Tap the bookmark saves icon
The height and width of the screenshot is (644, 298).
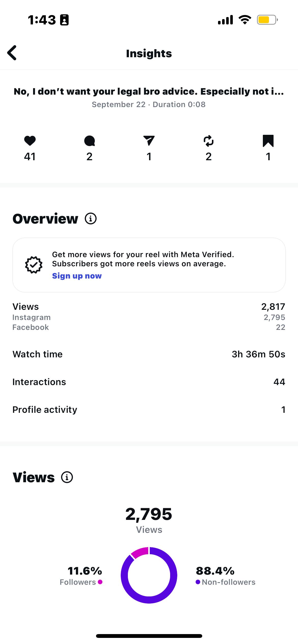[x=268, y=141]
